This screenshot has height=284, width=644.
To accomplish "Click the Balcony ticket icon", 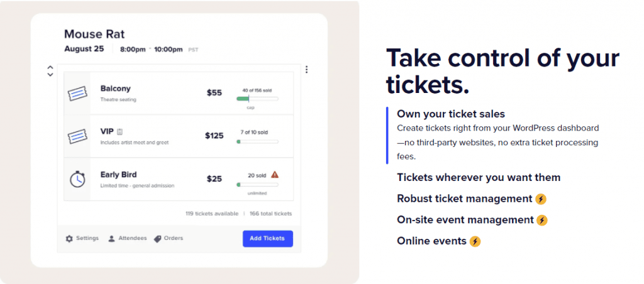I will [77, 94].
